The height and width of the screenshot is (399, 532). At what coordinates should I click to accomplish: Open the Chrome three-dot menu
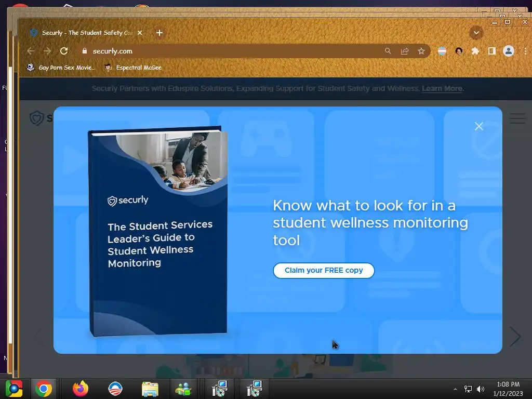525,51
